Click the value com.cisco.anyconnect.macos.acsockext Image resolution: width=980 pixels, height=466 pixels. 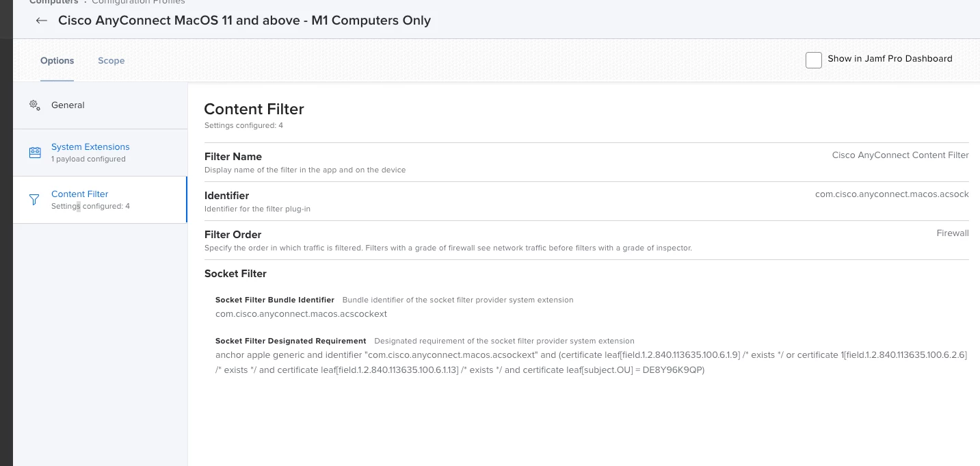click(x=301, y=314)
